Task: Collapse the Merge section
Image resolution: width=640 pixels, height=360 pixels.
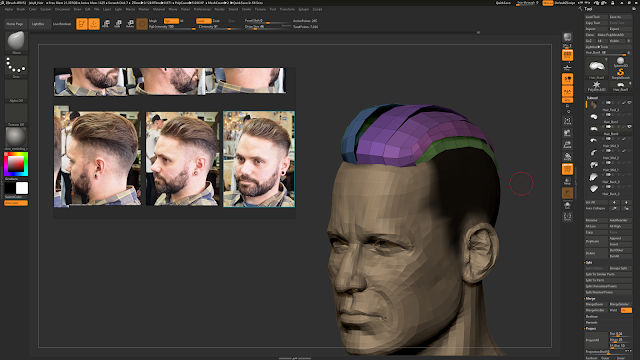Action: click(590, 299)
